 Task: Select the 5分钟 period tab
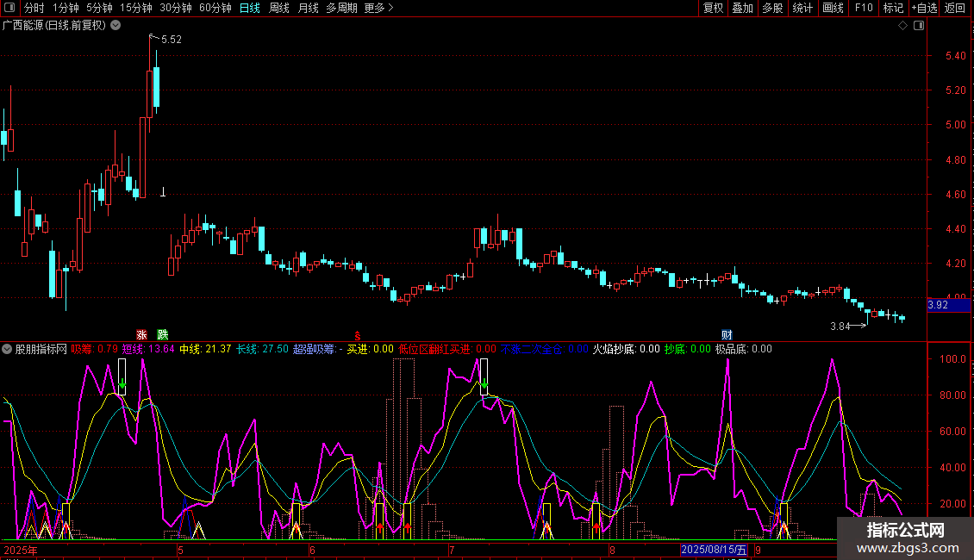99,8
